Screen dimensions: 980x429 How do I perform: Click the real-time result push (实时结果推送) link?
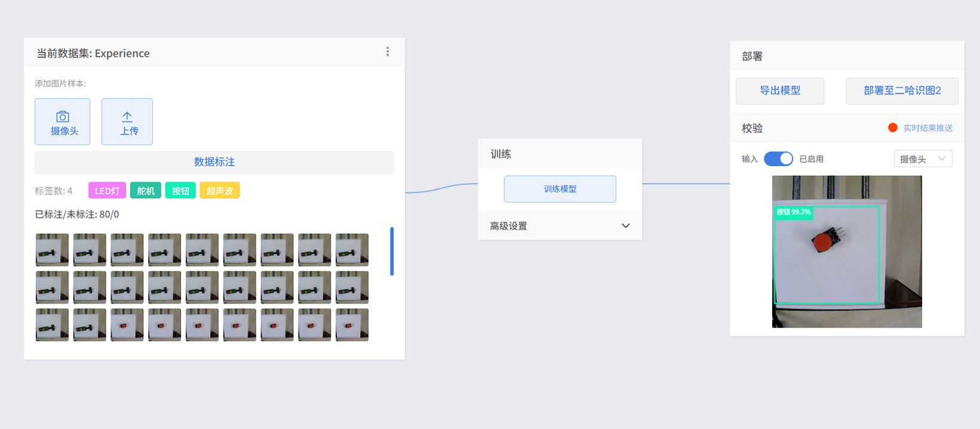(x=927, y=128)
